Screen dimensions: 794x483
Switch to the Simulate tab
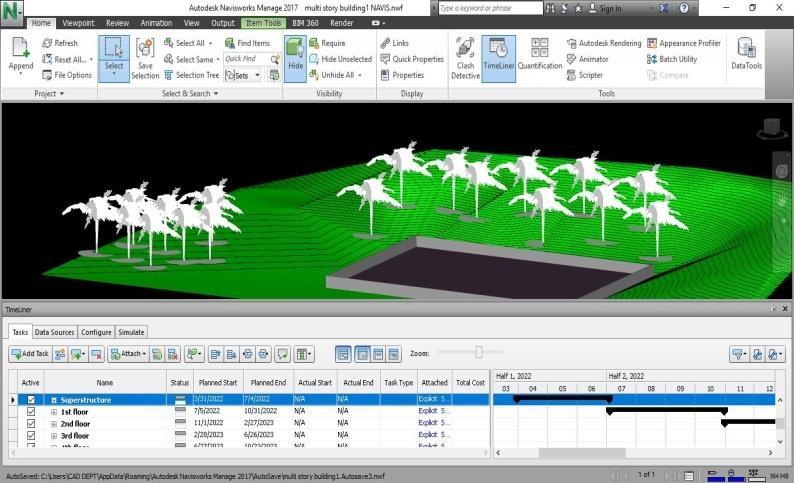(x=131, y=332)
